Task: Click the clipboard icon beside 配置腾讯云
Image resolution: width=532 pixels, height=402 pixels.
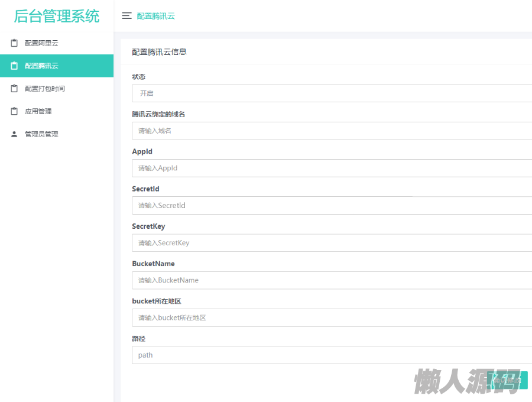Action: [x=14, y=66]
